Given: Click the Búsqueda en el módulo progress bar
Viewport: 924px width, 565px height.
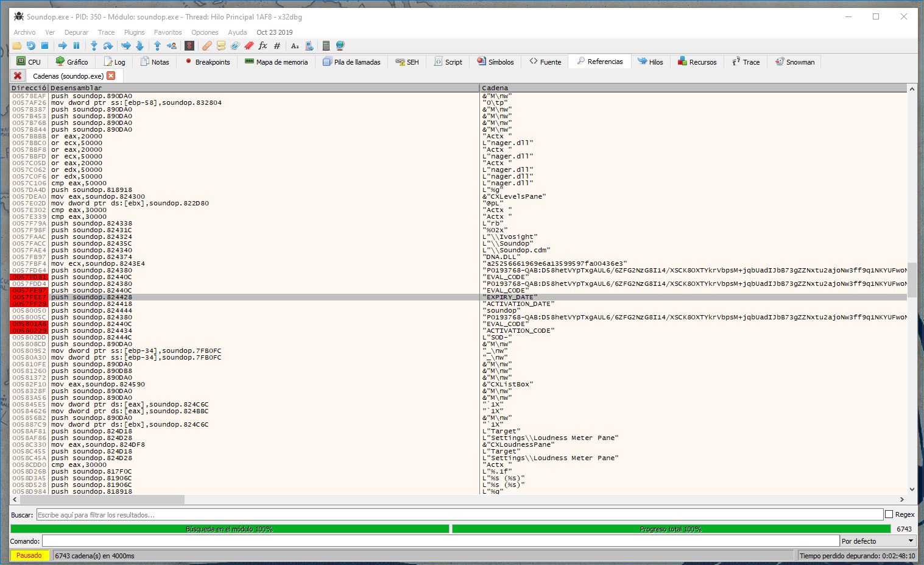Looking at the screenshot, I should 230,529.
